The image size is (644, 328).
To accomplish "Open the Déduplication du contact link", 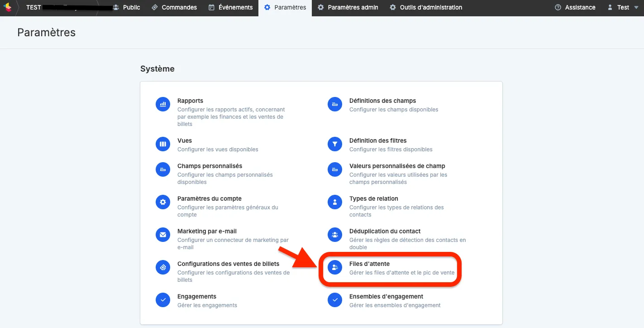I will [x=385, y=231].
